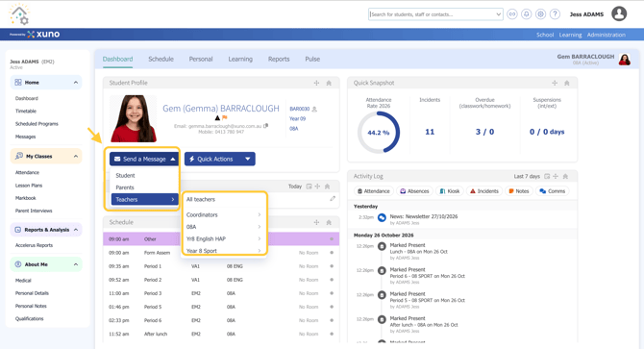Switch to the Personal tab

point(201,59)
